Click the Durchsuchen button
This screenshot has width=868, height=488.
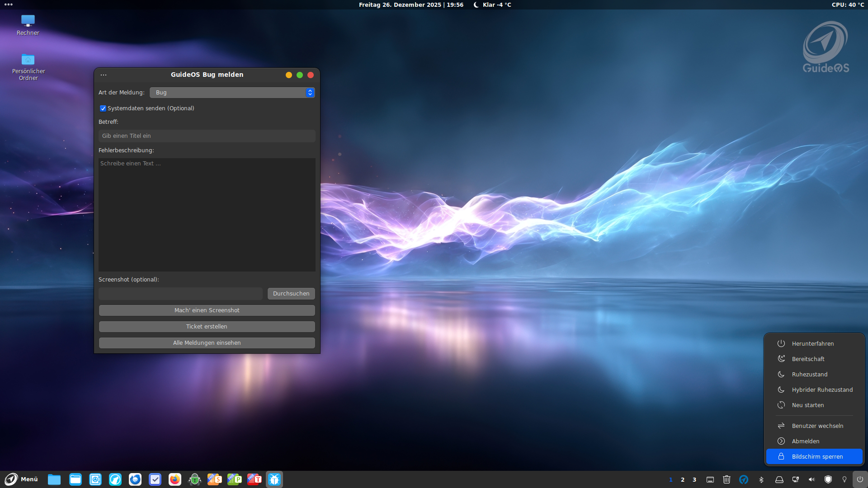point(291,294)
